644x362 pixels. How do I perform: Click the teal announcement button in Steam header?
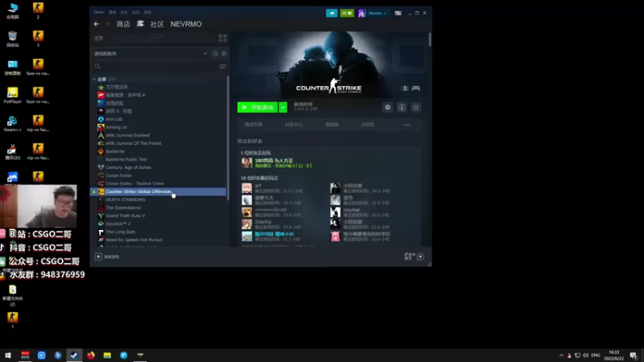(x=332, y=13)
